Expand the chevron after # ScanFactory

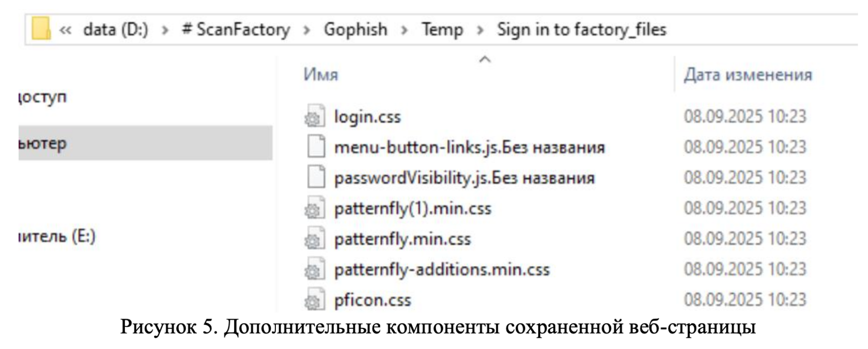(x=307, y=30)
